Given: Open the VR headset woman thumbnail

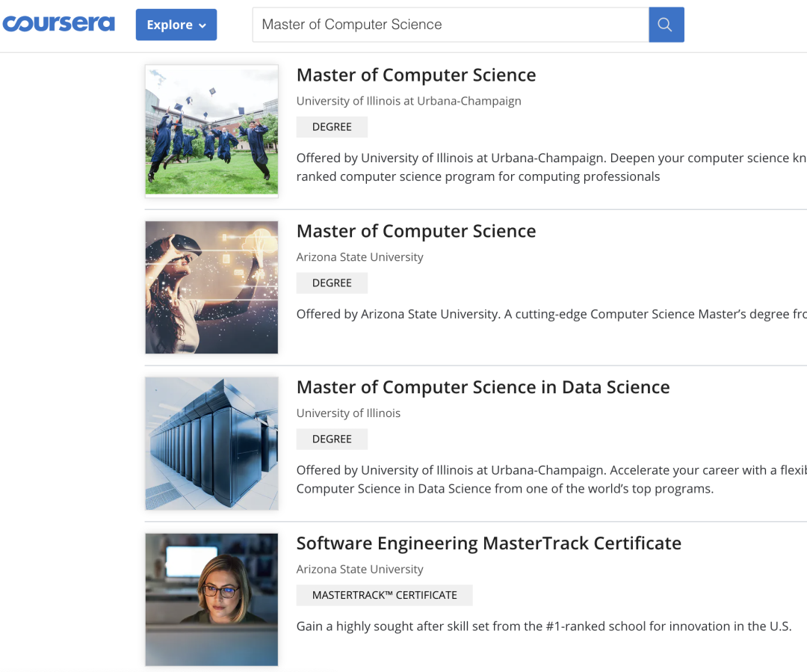Looking at the screenshot, I should click(x=211, y=287).
